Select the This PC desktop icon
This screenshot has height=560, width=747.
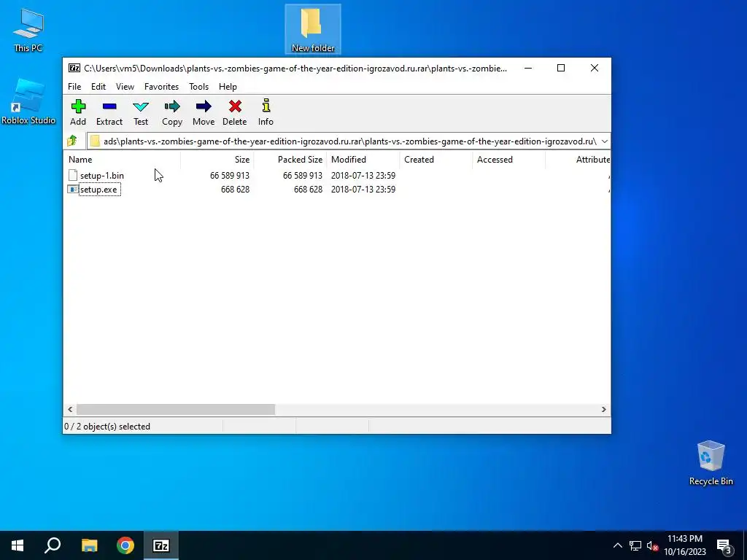click(x=28, y=29)
